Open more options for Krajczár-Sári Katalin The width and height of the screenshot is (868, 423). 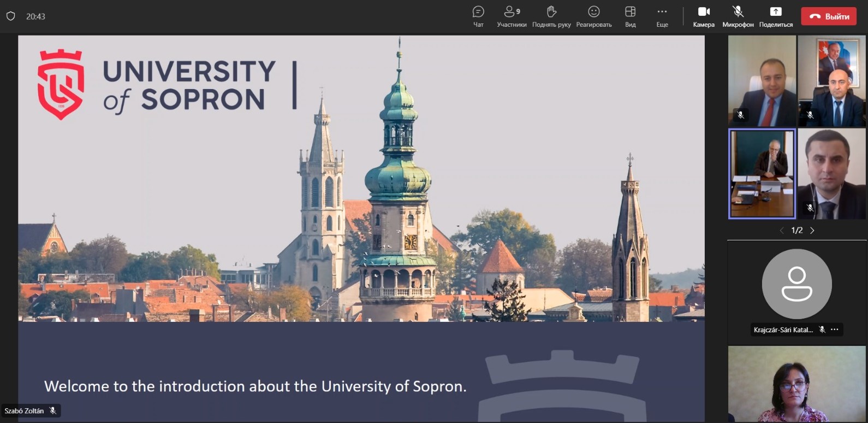click(x=835, y=330)
